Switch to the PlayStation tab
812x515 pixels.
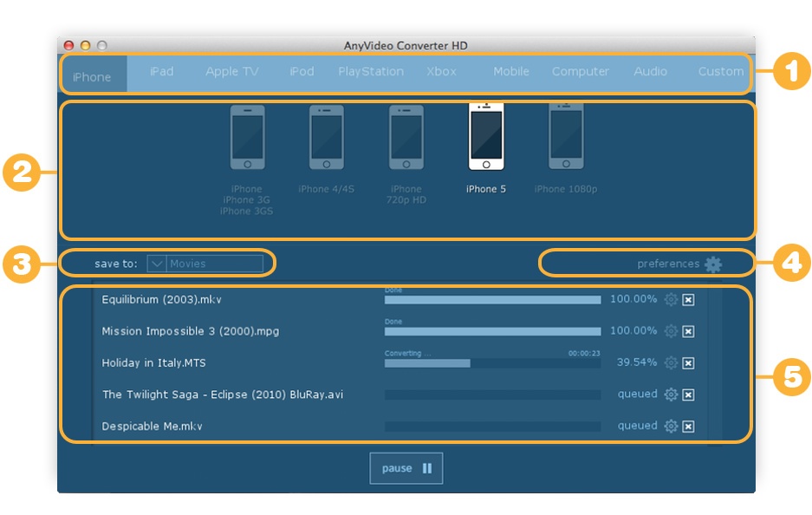pos(370,72)
